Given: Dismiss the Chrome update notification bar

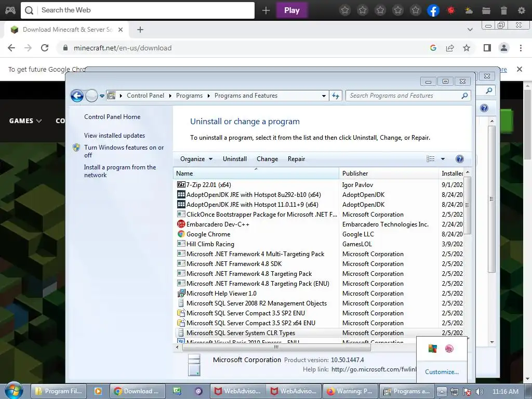Looking at the screenshot, I should pos(519,69).
